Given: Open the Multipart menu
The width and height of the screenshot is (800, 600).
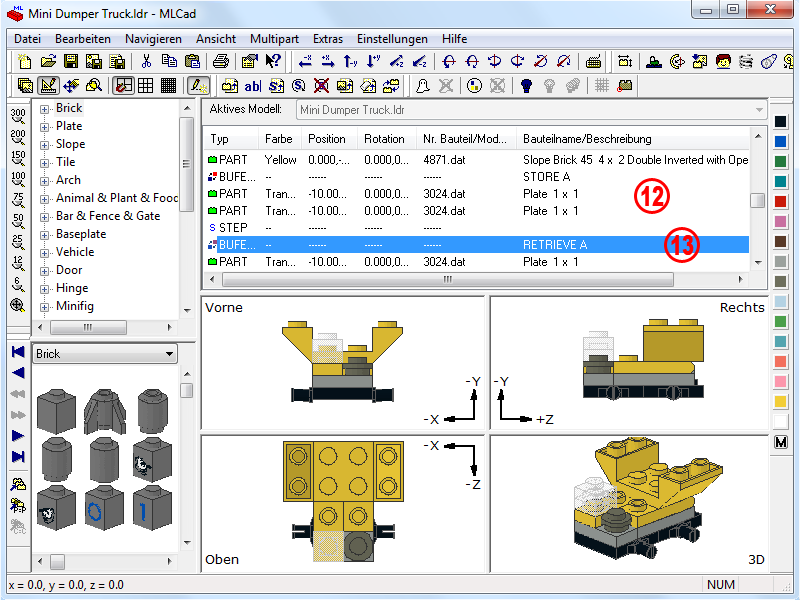Looking at the screenshot, I should [x=274, y=39].
